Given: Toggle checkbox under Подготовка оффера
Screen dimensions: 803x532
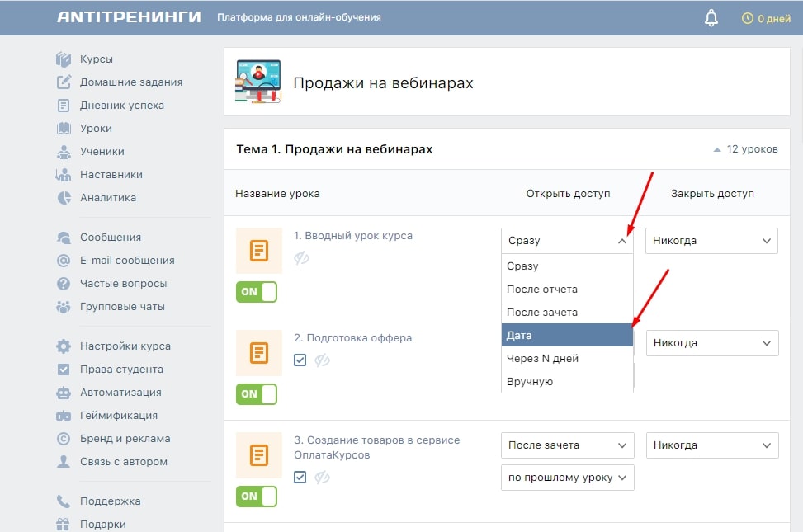Looking at the screenshot, I should tap(300, 360).
